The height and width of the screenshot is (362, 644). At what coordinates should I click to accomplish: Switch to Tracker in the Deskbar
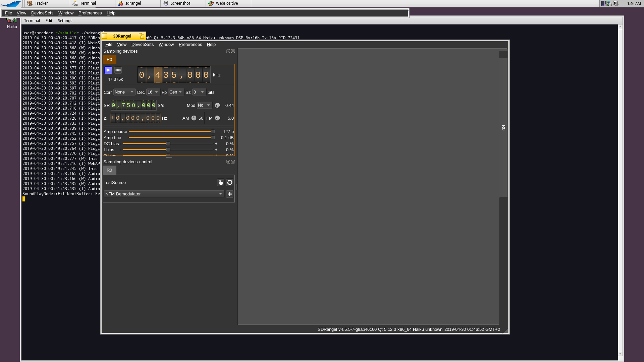pos(47,3)
